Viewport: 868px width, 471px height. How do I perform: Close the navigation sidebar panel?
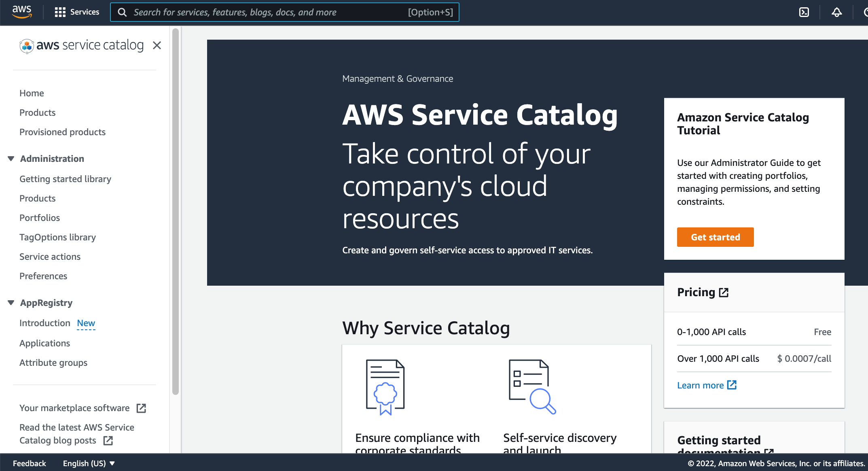157,46
